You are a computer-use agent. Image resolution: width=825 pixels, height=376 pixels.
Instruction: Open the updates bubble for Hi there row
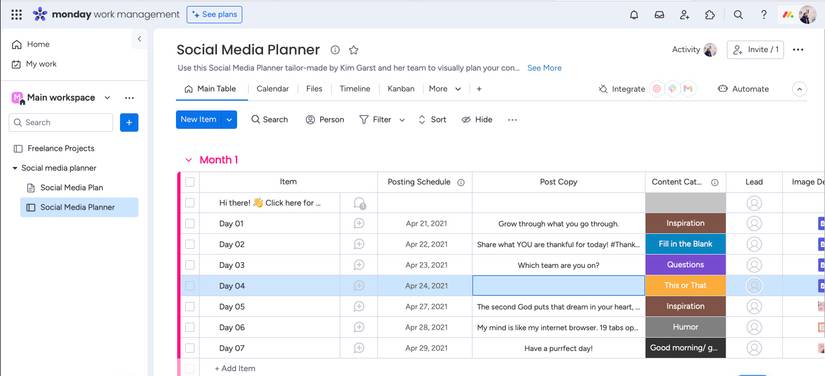(359, 203)
